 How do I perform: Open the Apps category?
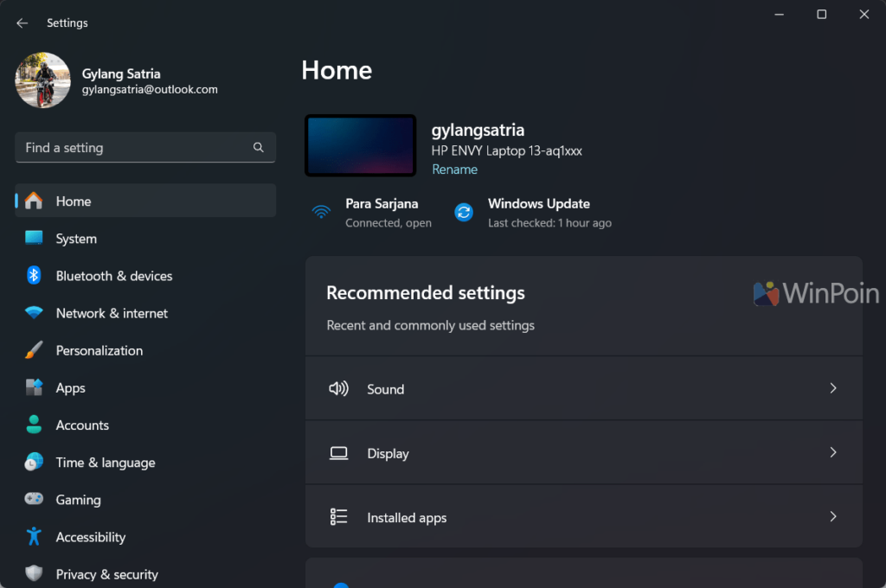[x=145, y=387]
